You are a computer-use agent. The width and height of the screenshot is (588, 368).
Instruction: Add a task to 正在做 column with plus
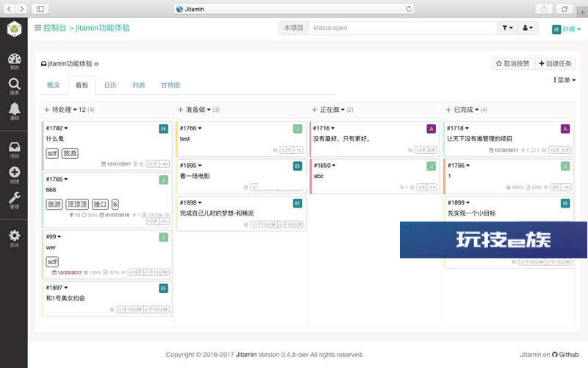tap(315, 110)
